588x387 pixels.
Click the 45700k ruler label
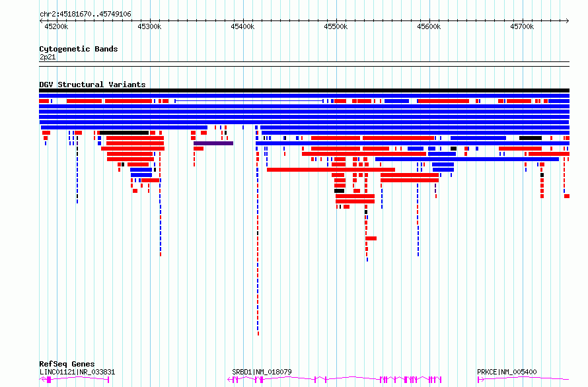point(522,26)
